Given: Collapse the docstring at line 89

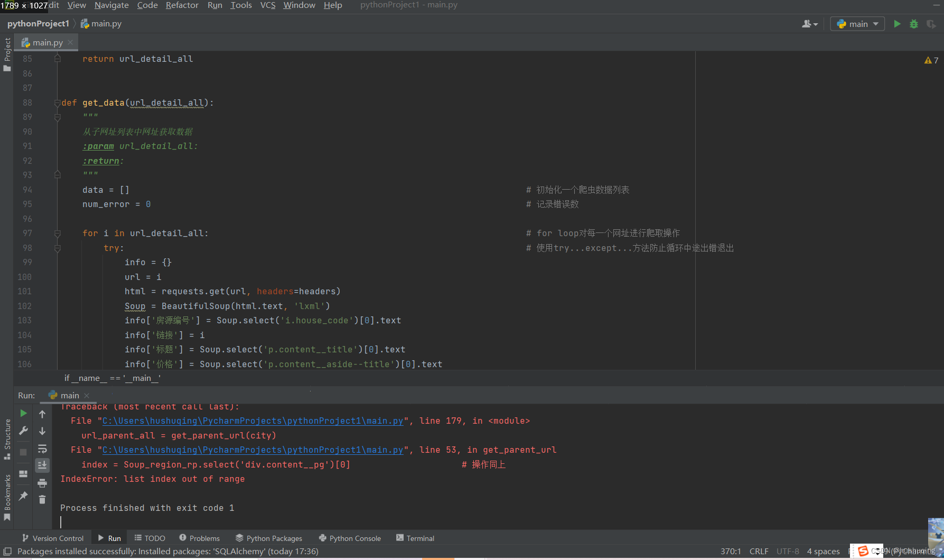Looking at the screenshot, I should (57, 117).
